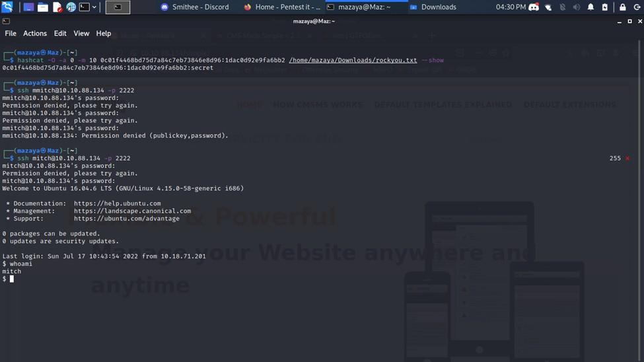Launch the terminal emulator panel icon
Screen dimensions: 644x362
point(84,7)
